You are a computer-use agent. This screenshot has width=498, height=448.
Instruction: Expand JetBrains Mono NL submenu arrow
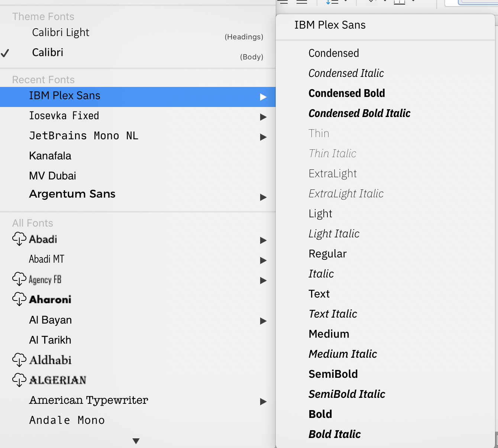click(263, 137)
